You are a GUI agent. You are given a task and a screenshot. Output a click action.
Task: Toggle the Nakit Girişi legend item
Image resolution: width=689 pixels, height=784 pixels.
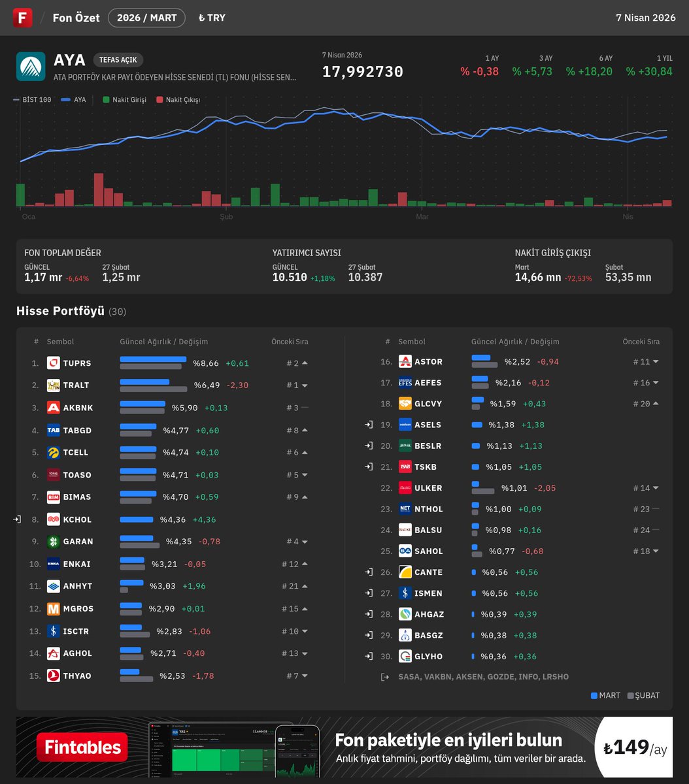125,100
